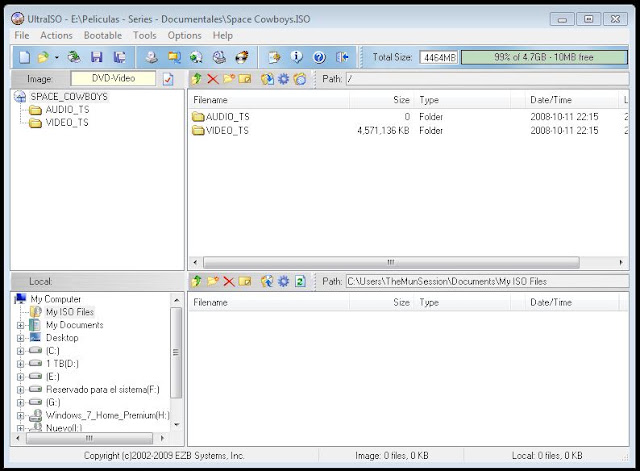
Task: Save the image with floppy disk icon
Action: (x=97, y=57)
